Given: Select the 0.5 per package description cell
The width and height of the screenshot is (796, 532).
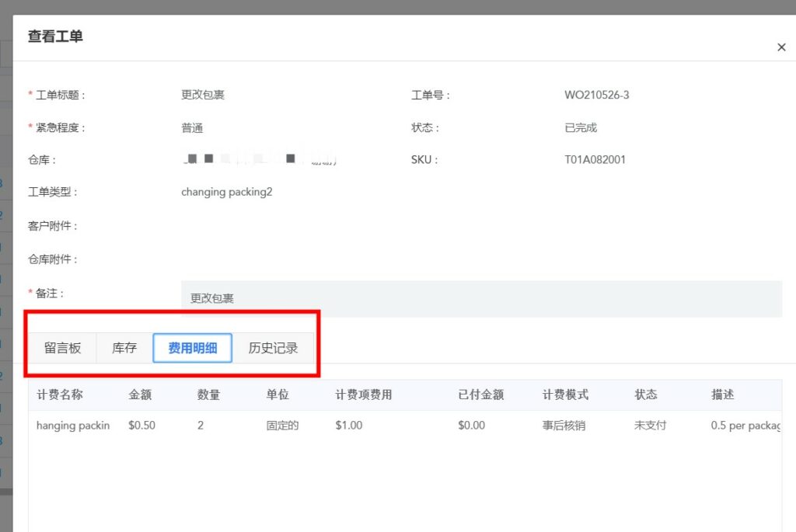Looking at the screenshot, I should pos(742,425).
